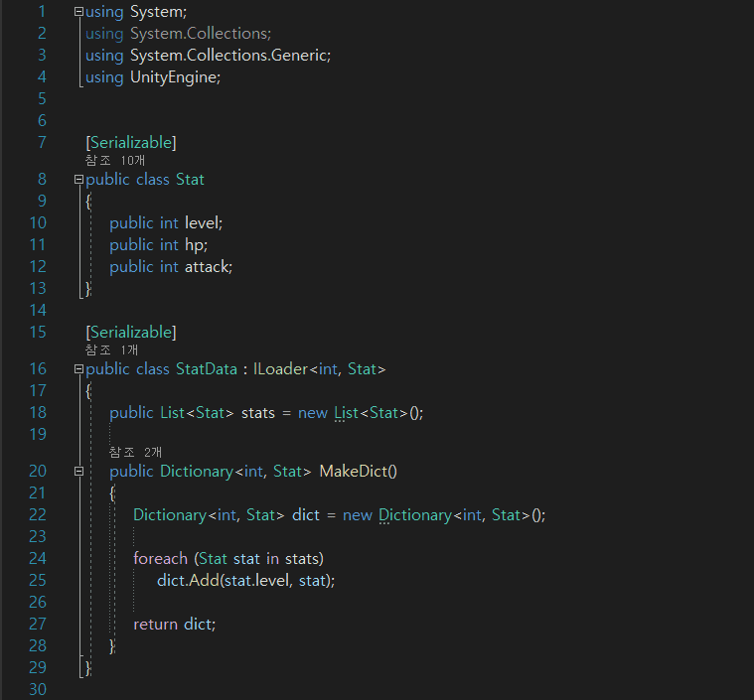
Task: Open the "참조 10개" references above Stat class
Action: pos(115,160)
